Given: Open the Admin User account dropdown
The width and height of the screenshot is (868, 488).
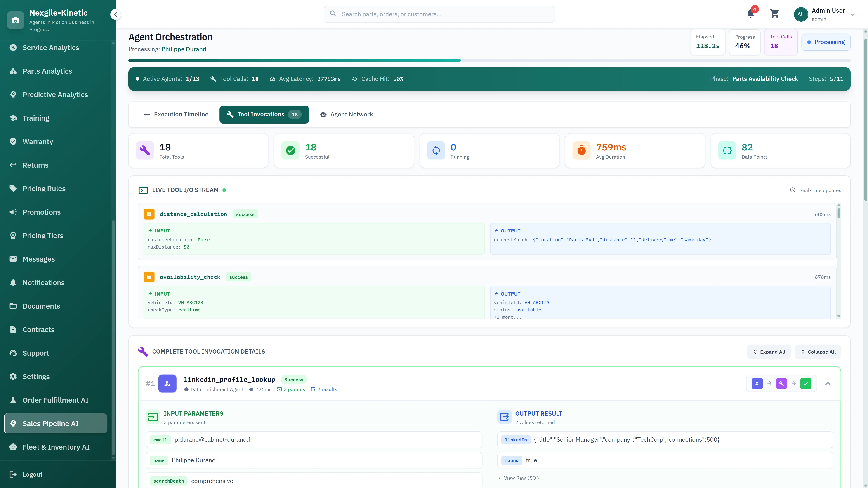Looking at the screenshot, I should pyautogui.click(x=852, y=14).
